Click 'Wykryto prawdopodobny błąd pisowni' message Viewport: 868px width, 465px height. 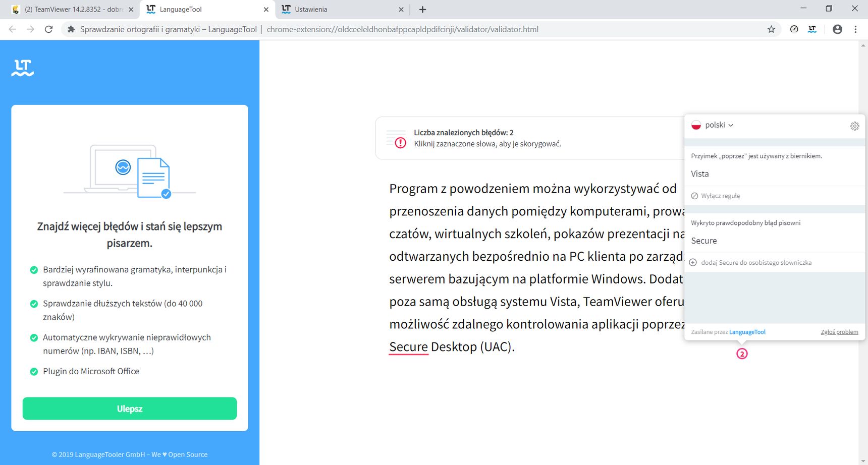tap(745, 223)
